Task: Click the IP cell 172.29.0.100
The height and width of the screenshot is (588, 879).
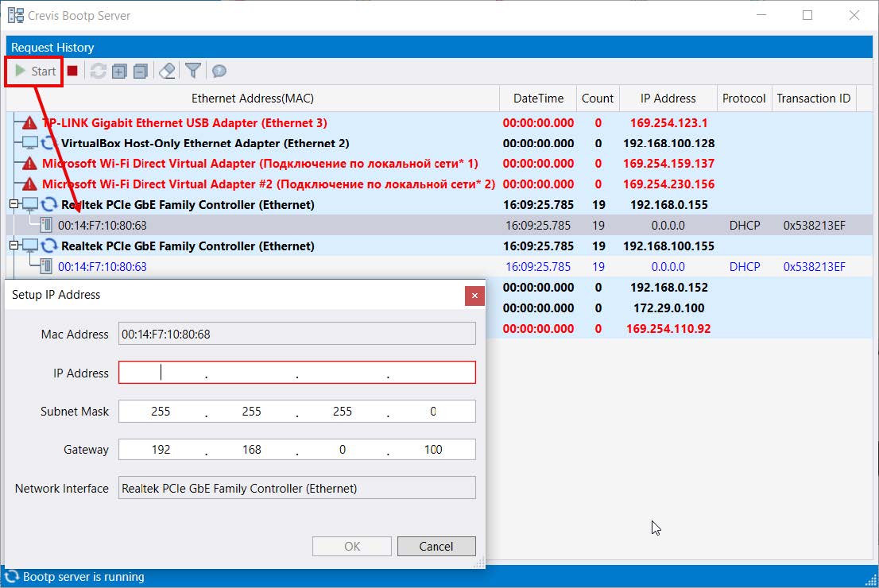Action: click(668, 308)
